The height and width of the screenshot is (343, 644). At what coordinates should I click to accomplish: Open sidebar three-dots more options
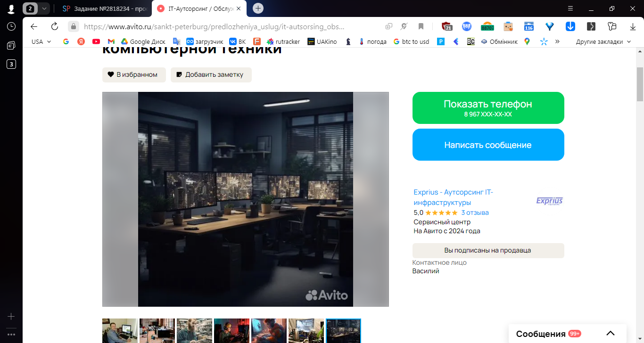point(11,334)
